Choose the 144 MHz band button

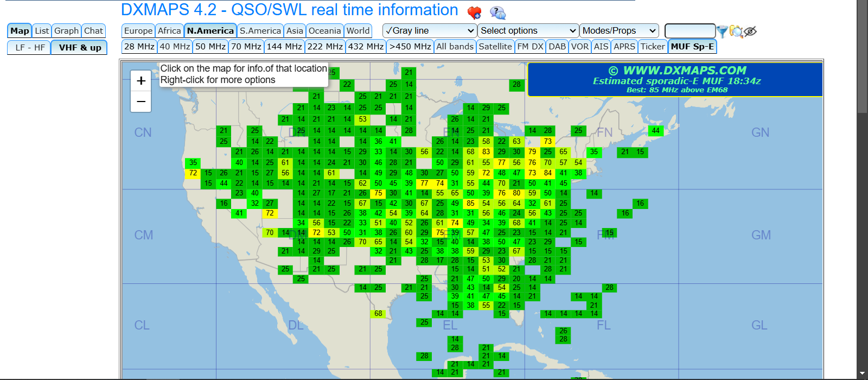[x=284, y=47]
